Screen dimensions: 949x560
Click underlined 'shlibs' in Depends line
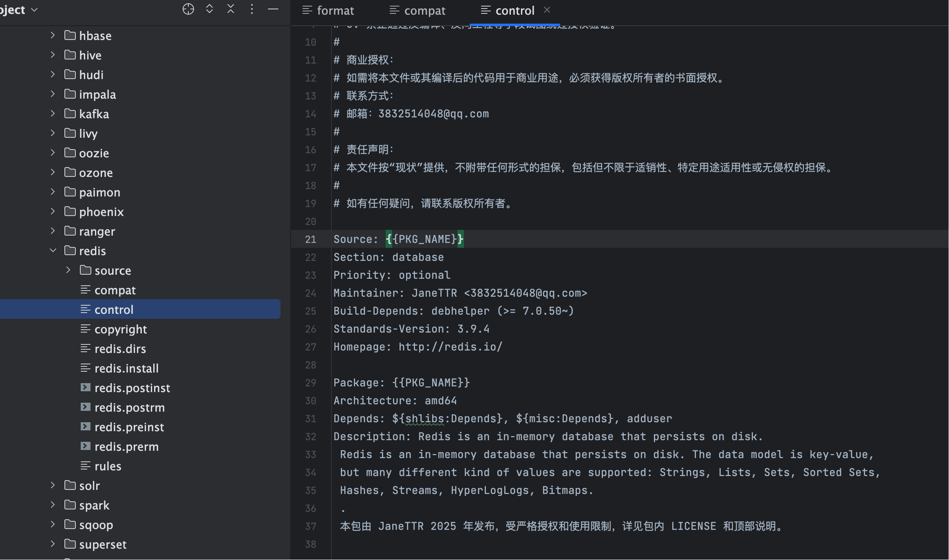[424, 419]
